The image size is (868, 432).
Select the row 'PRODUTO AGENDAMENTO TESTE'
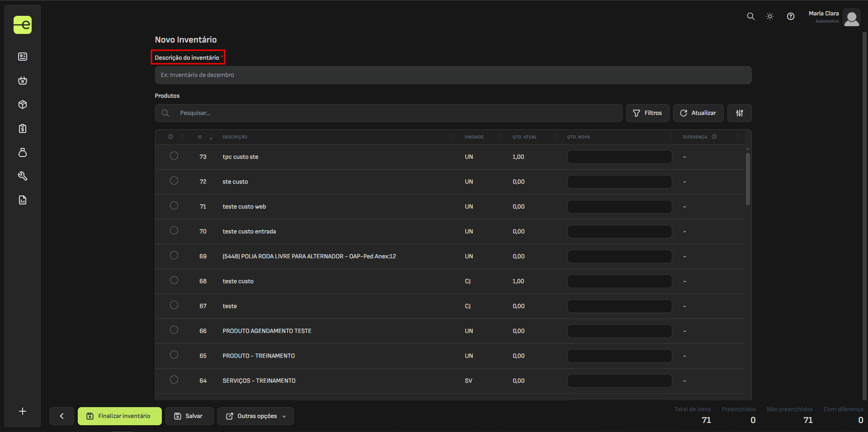174,330
